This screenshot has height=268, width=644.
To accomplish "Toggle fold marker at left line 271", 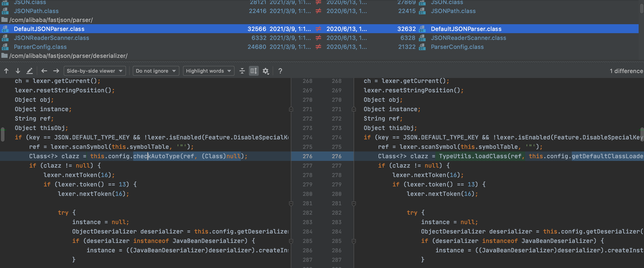I will pos(291,109).
